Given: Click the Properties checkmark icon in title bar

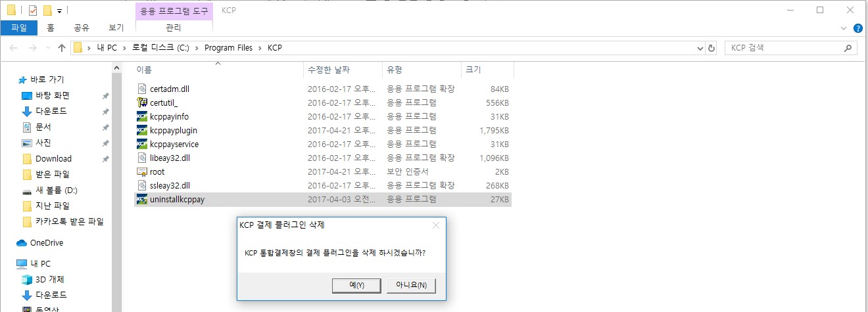Looking at the screenshot, I should click(33, 11).
